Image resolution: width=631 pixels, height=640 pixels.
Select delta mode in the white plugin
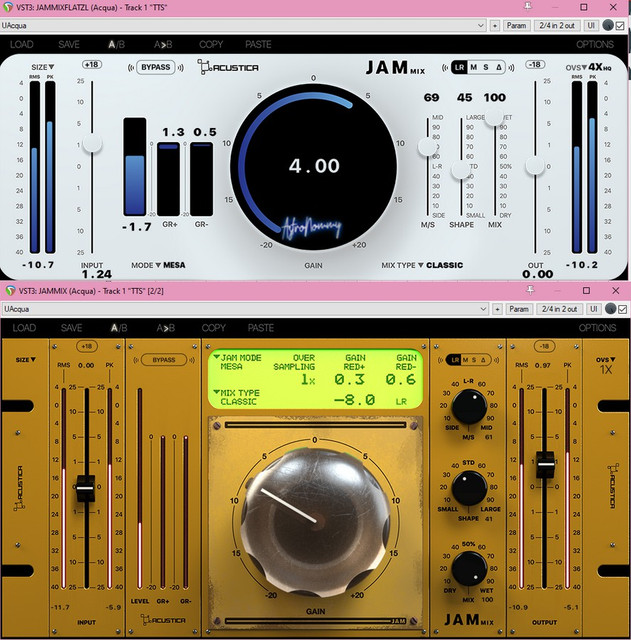click(x=498, y=67)
